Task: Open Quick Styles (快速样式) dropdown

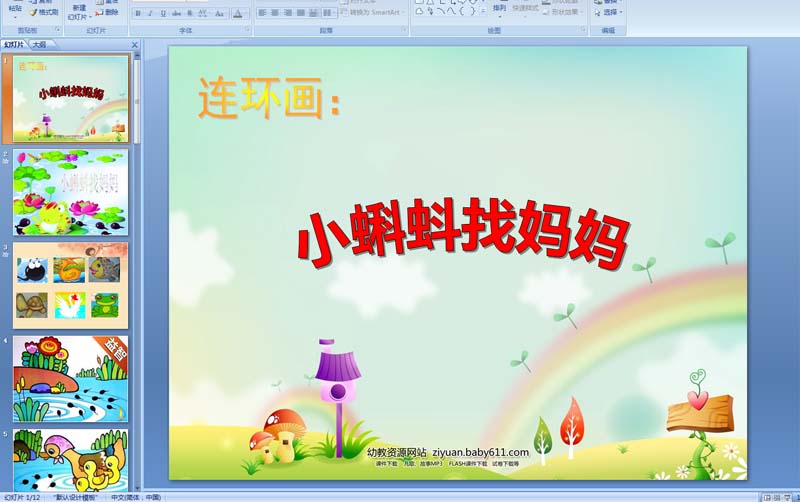Action: coord(525,10)
